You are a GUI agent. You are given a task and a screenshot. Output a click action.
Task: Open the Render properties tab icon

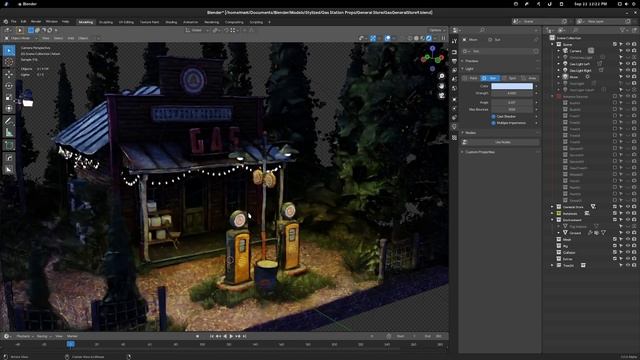(454, 52)
